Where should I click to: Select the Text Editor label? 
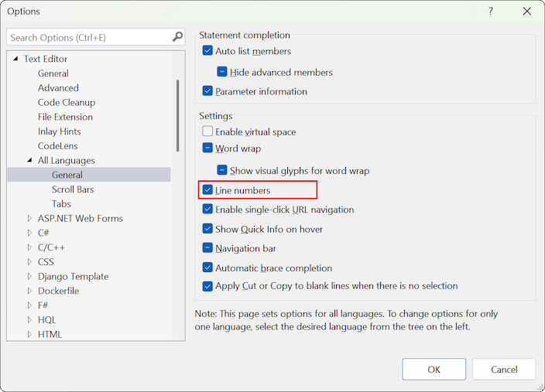pos(46,59)
